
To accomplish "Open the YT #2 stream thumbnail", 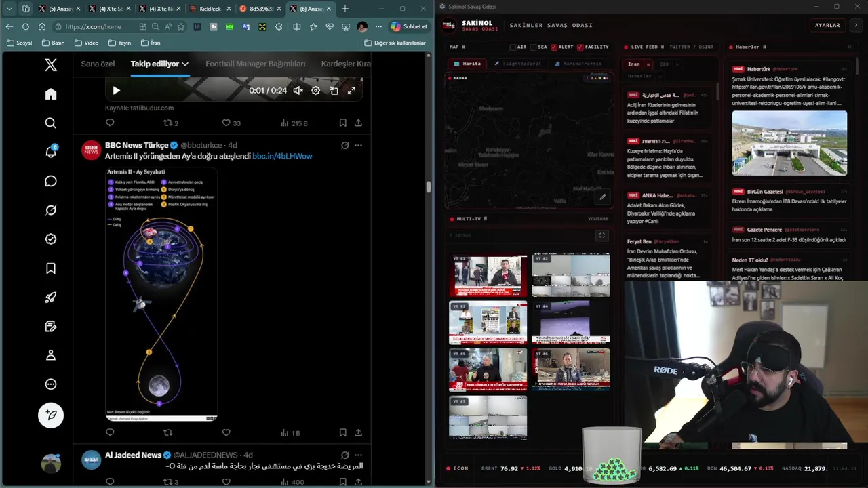I will [570, 275].
